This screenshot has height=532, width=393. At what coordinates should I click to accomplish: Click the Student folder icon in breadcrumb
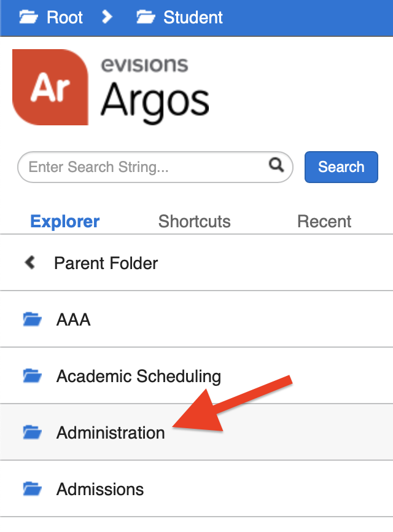pyautogui.click(x=147, y=17)
